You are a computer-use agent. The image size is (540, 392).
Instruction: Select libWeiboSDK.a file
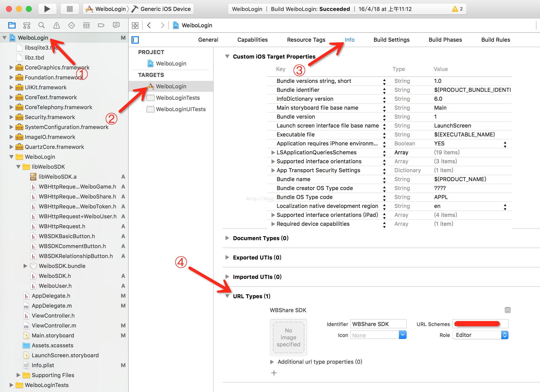[57, 177]
